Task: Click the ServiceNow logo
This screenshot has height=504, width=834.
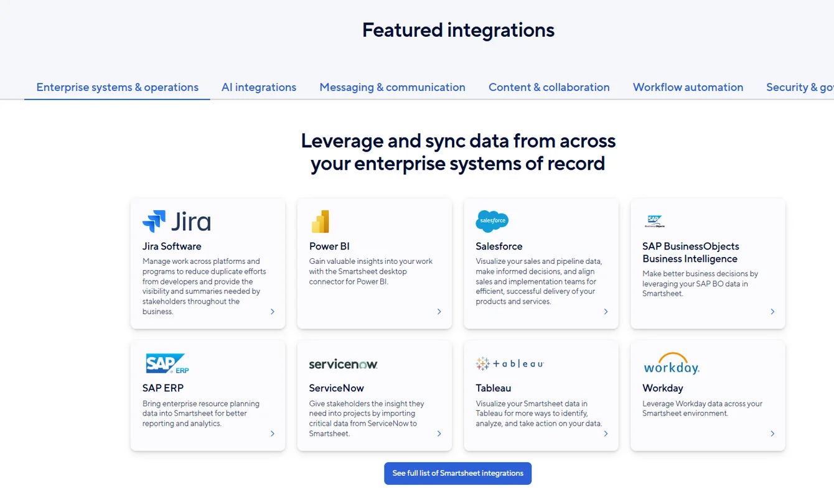Action: pos(344,364)
